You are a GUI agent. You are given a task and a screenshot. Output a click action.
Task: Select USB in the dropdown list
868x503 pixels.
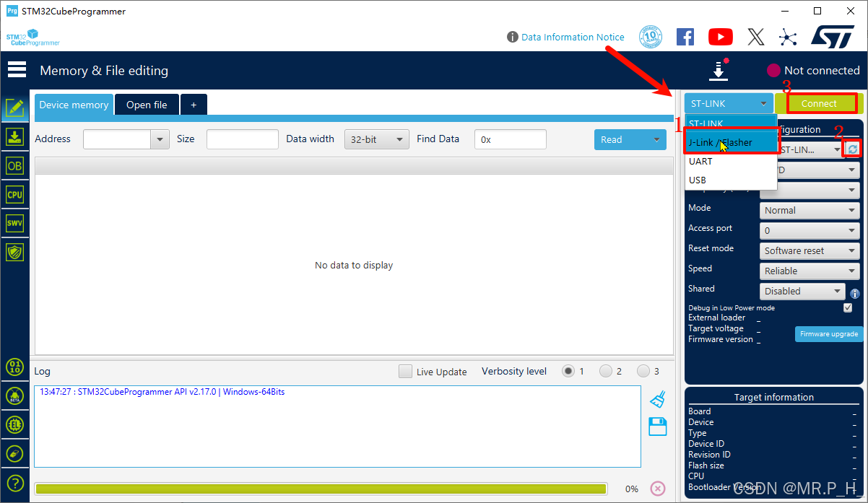click(731, 180)
